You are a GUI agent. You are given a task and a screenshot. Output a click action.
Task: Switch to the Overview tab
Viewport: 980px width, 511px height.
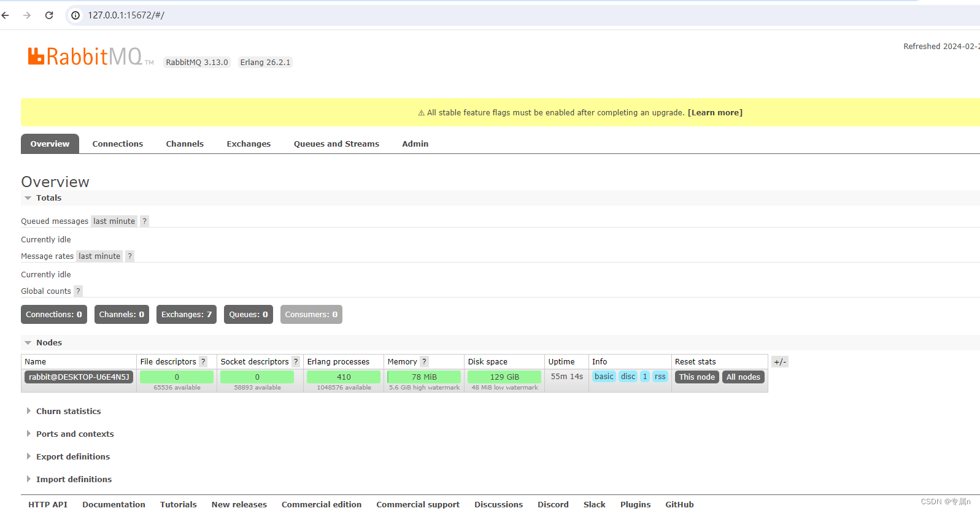[50, 144]
